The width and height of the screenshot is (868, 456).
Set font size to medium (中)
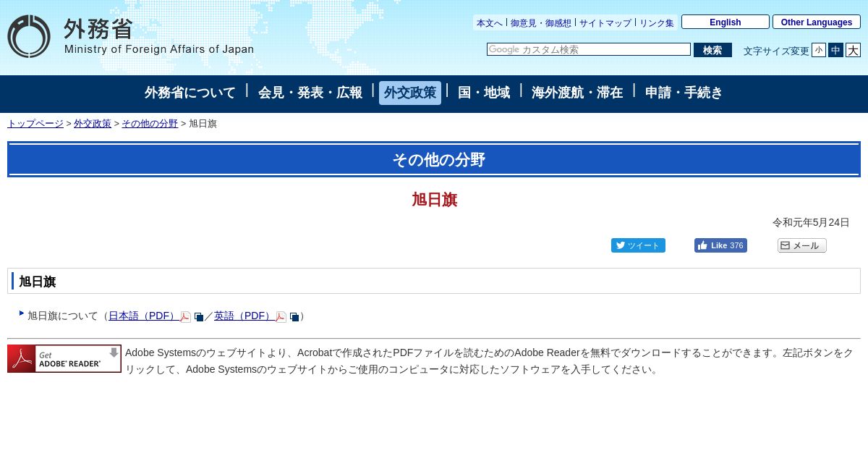(835, 50)
